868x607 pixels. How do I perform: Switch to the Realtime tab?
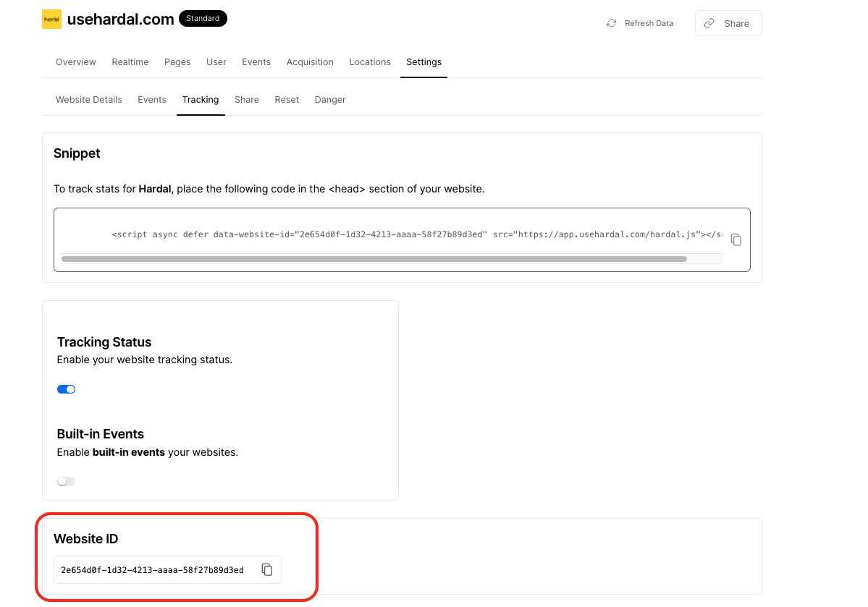[130, 62]
